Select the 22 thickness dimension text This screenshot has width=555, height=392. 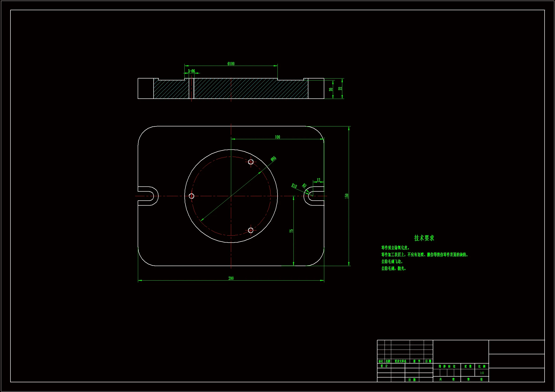coord(340,89)
